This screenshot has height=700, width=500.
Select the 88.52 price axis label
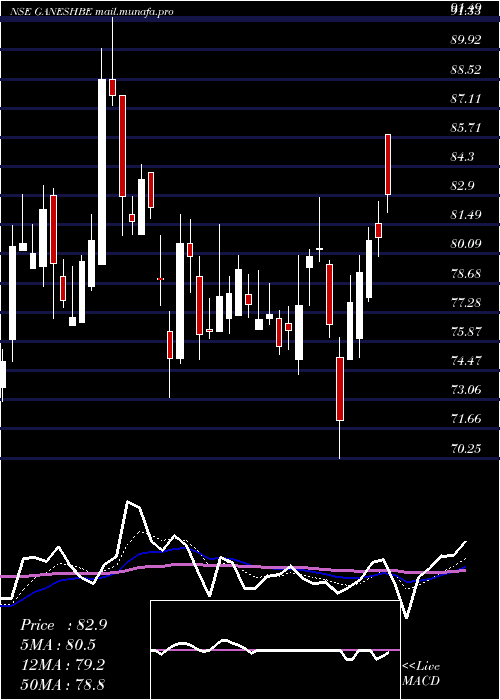coord(466,70)
